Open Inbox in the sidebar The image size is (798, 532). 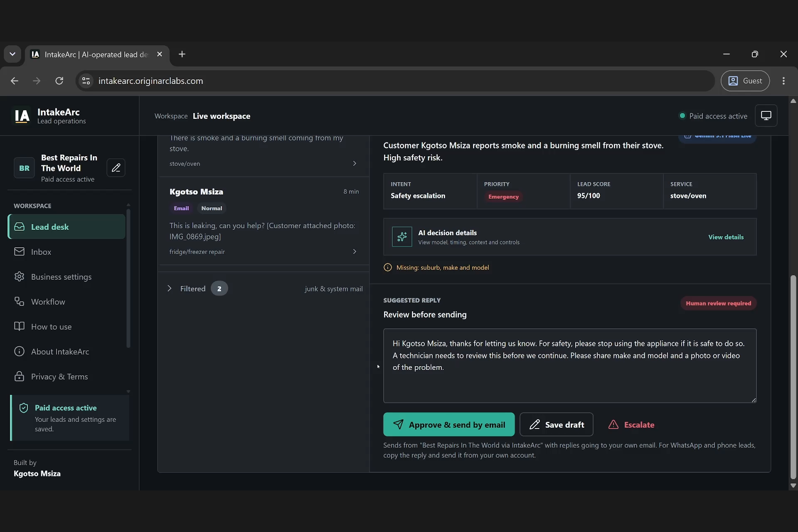click(66, 251)
